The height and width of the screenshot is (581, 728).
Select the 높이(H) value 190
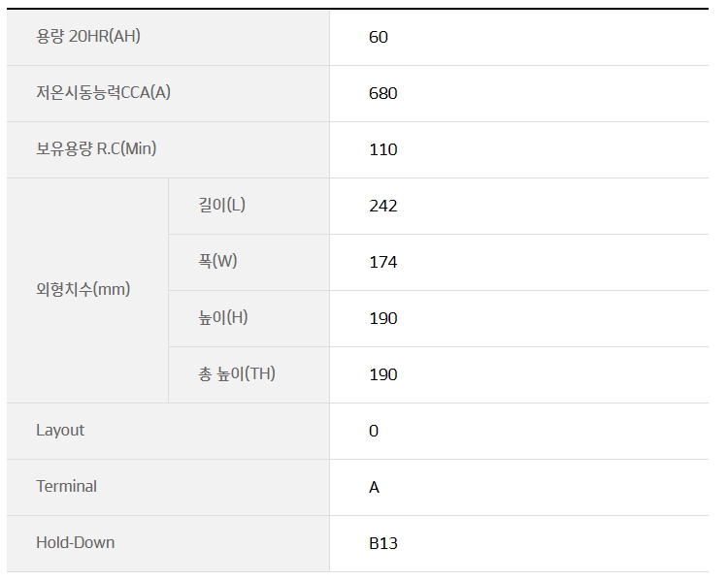383,318
